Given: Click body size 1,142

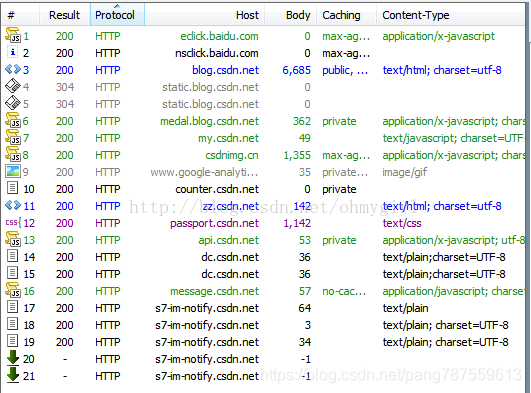Looking at the screenshot, I should pos(297,223).
